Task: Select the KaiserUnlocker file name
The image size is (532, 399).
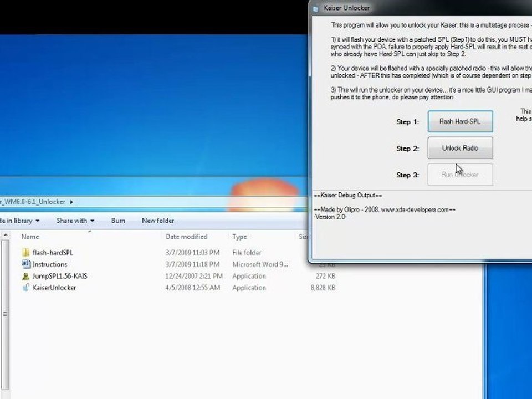Action: (54, 288)
